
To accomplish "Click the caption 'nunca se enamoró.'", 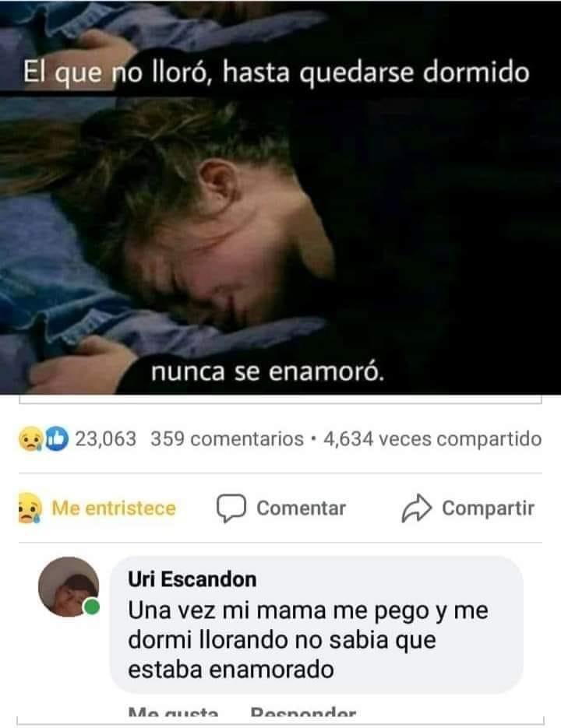I will (268, 371).
